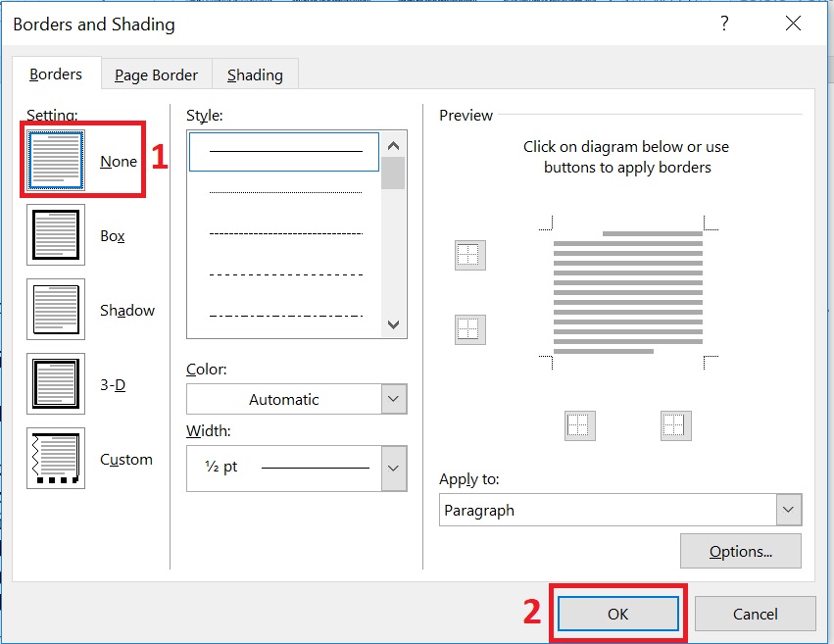The image size is (834, 644).
Task: Select the short dashed line style
Action: [x=284, y=233]
